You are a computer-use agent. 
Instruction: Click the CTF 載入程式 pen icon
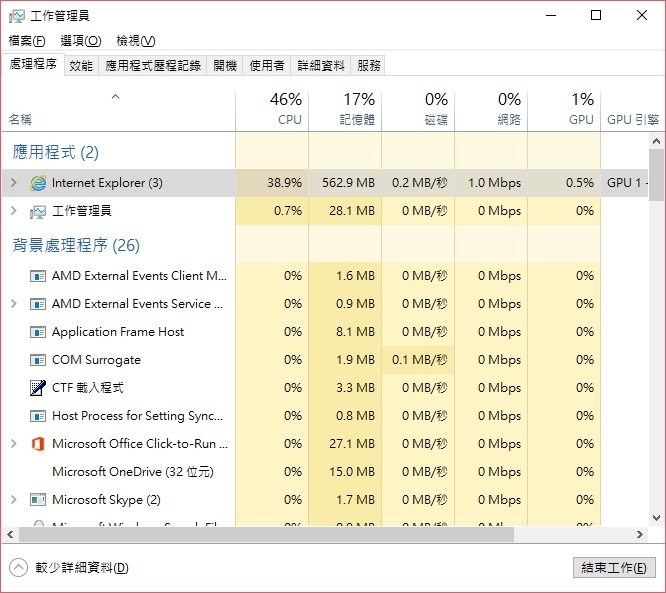point(38,388)
